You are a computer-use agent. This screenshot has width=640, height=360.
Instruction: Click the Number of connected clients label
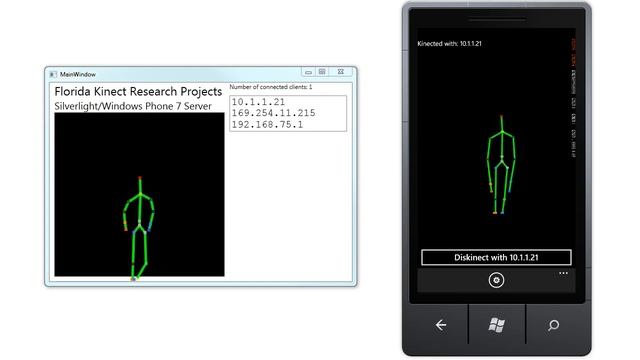271,87
